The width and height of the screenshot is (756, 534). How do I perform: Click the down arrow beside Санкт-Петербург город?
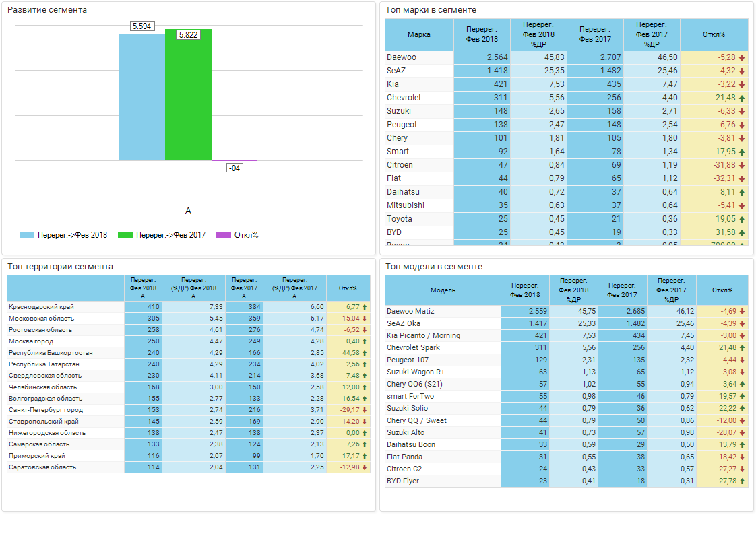(x=365, y=410)
